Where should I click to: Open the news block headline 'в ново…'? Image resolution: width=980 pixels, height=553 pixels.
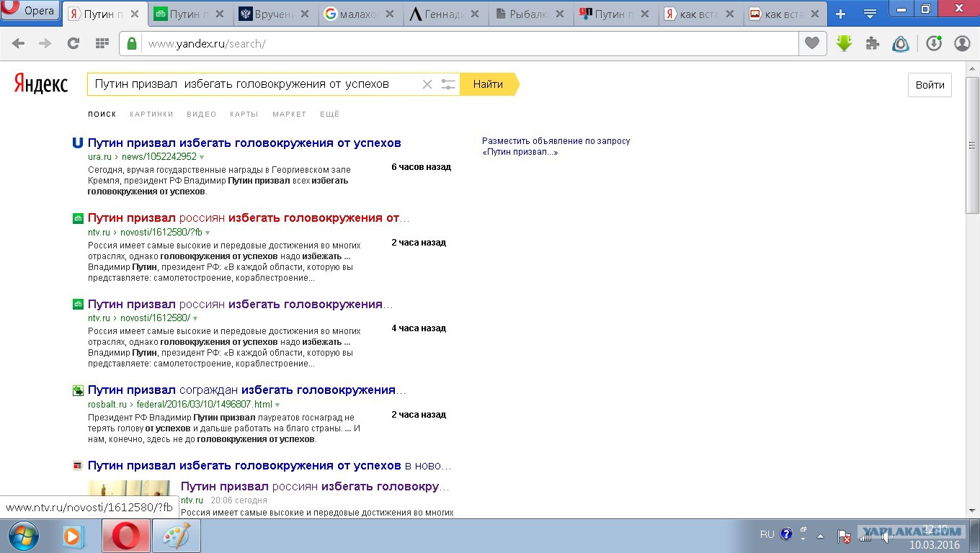point(270,465)
